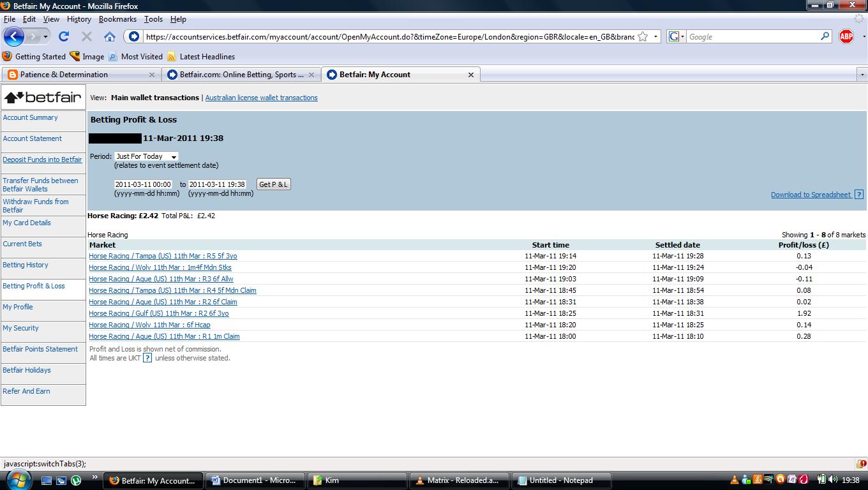Open the File menu
Viewport: 868px width, 490px height.
(x=10, y=19)
